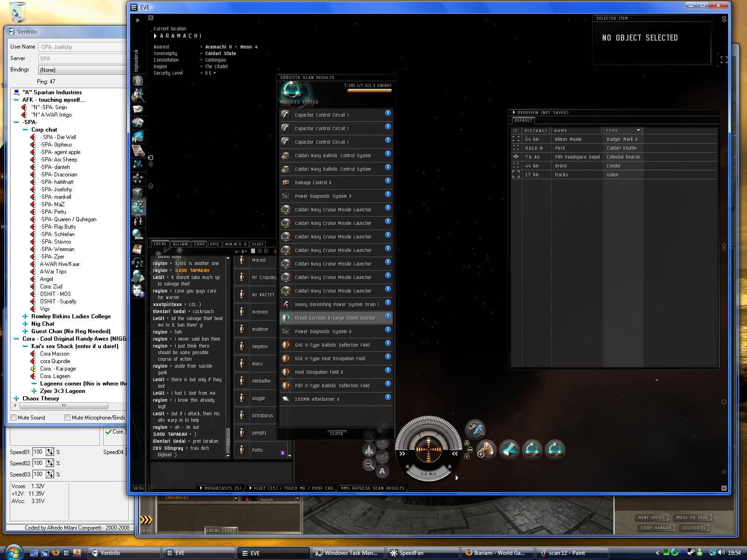
Task: Click the zoom out magnifier in HUD
Action: tap(369, 464)
